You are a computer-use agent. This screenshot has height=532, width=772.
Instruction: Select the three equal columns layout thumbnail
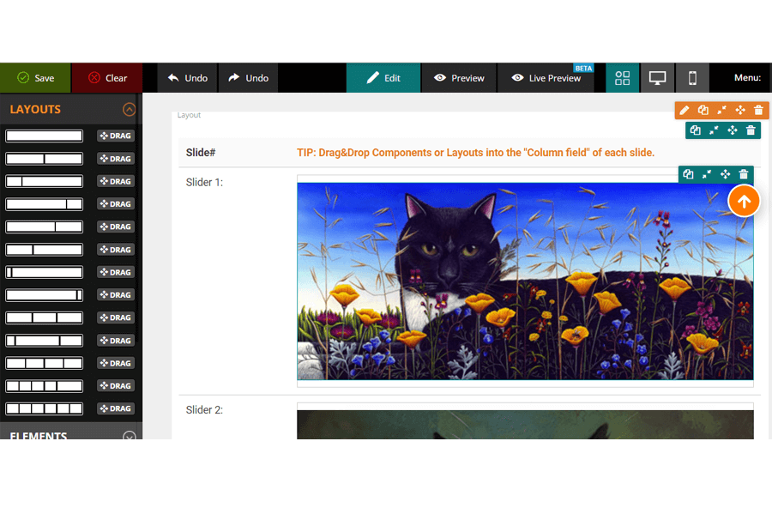point(45,317)
